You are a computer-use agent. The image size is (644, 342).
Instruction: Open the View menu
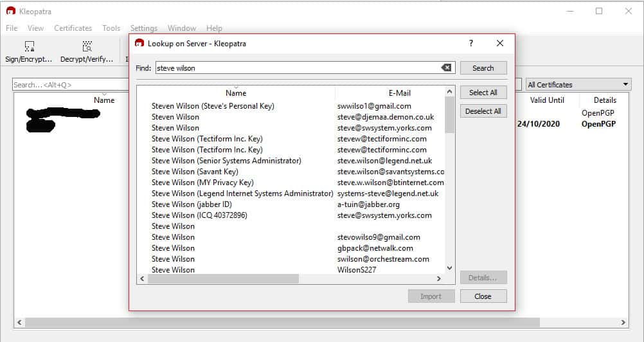(36, 28)
